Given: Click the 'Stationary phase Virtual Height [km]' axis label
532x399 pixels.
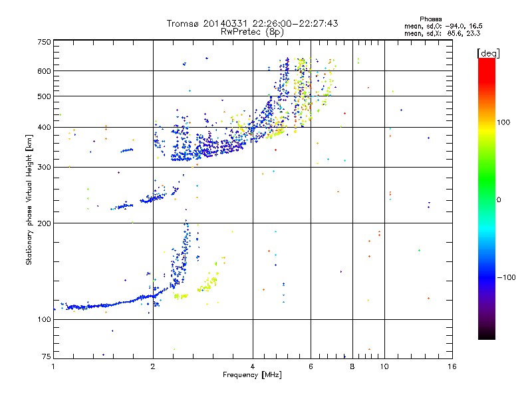Looking at the screenshot, I should (x=29, y=199).
